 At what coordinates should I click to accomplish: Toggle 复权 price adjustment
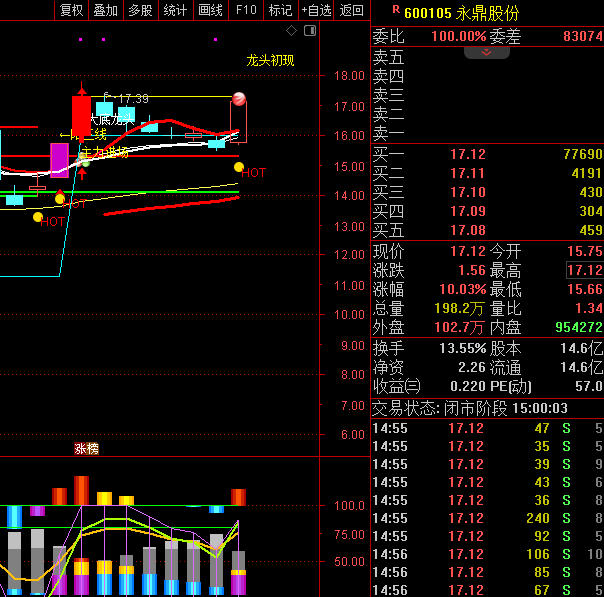click(x=72, y=10)
